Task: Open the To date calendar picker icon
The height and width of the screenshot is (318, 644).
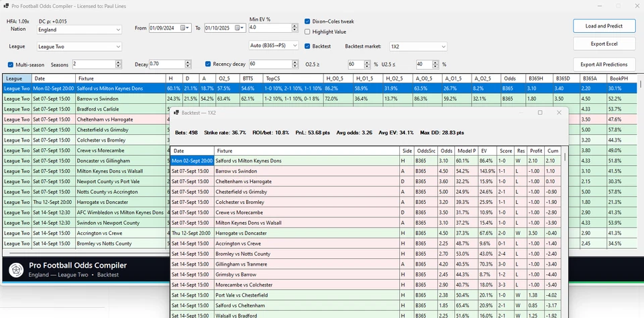Action: click(x=237, y=28)
